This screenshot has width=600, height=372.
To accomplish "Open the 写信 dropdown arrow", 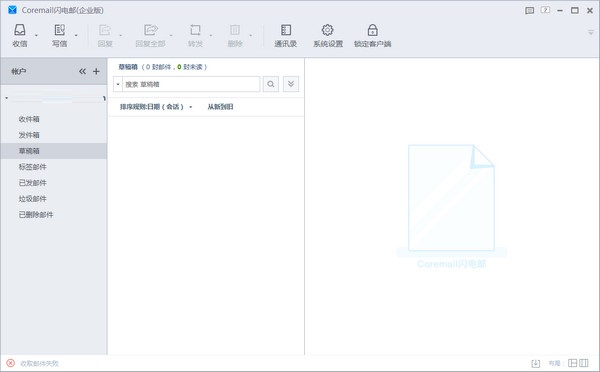I will point(76,36).
